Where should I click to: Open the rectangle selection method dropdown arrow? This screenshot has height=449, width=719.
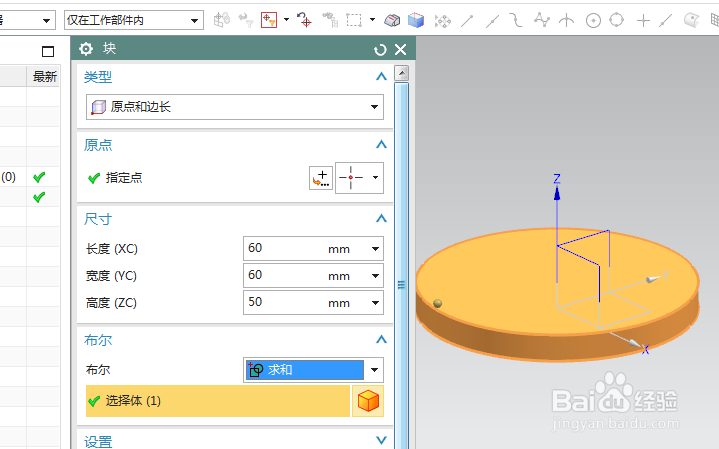pyautogui.click(x=372, y=20)
